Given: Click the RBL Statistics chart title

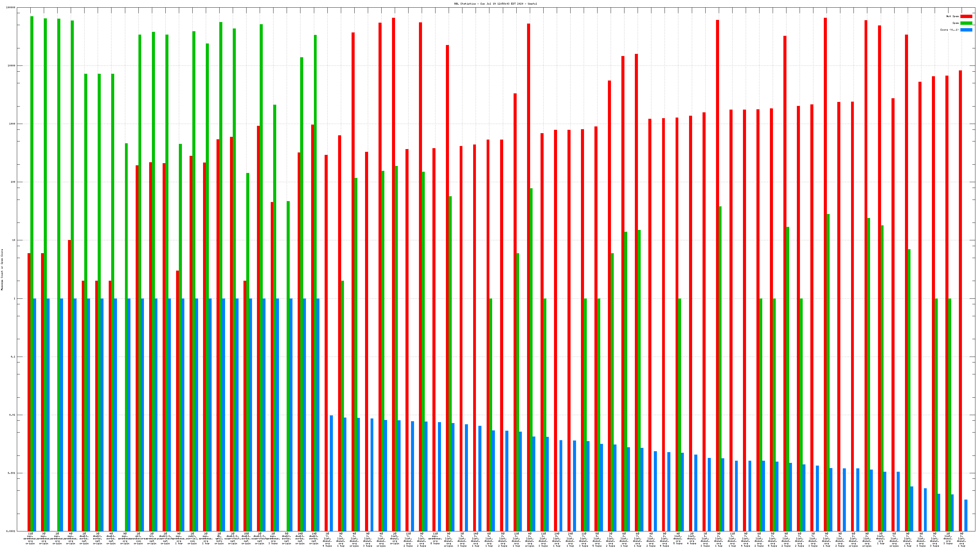Looking at the screenshot, I should pos(495,4).
